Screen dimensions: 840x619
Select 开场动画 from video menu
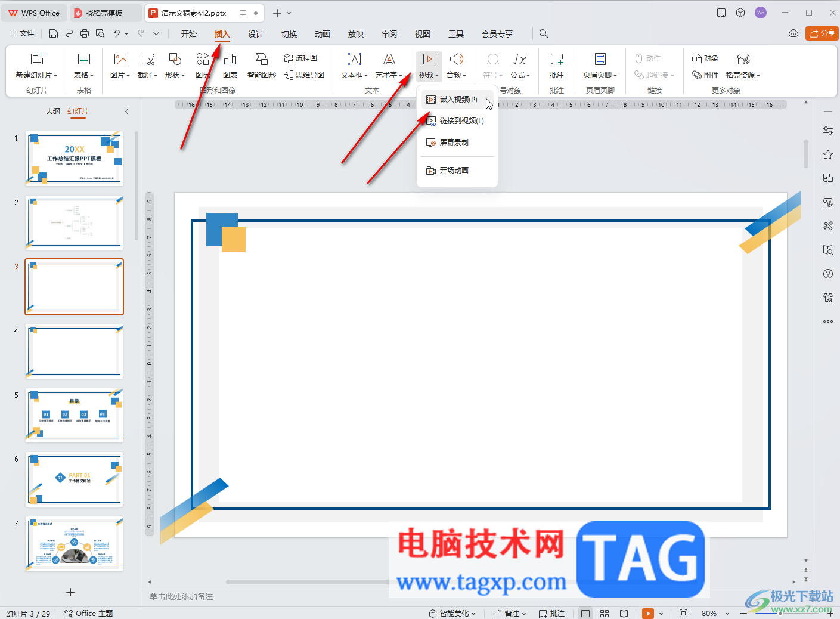pos(457,171)
